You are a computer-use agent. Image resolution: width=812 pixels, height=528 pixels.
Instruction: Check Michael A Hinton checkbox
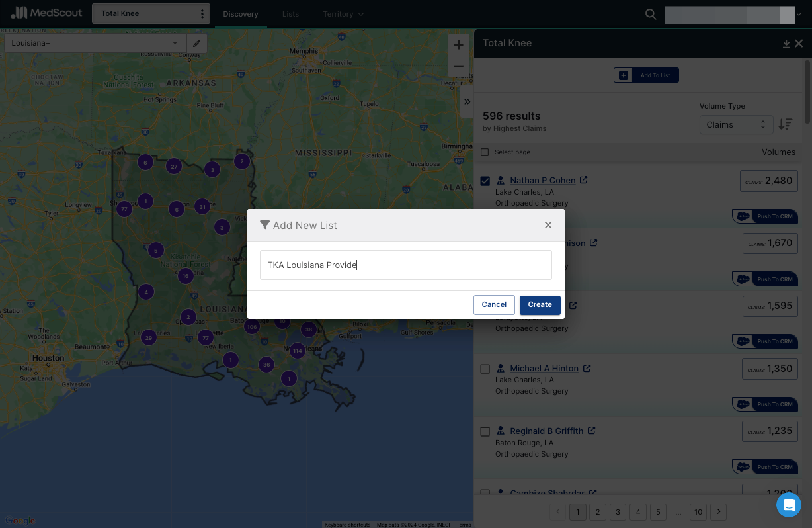[485, 369]
